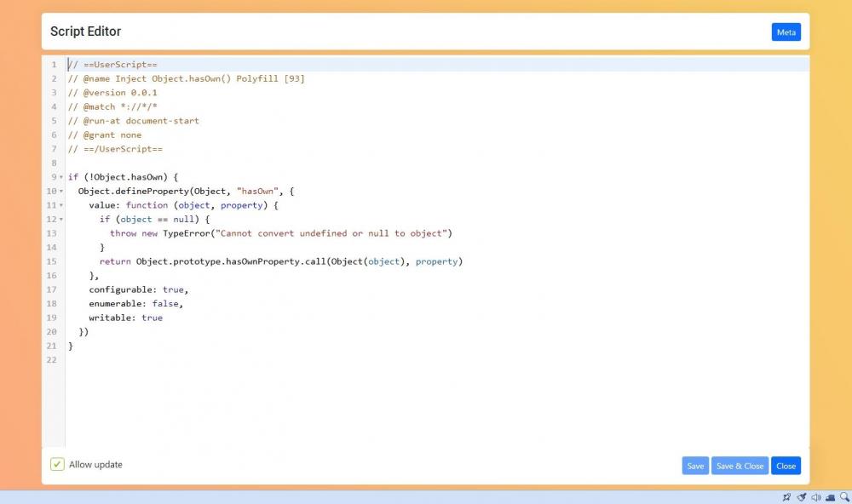The height and width of the screenshot is (504, 852).
Task: Fold the if block at line 12
Action: coord(61,220)
